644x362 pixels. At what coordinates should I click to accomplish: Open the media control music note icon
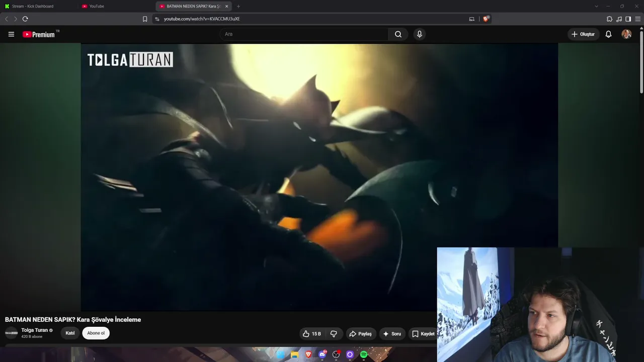619,19
